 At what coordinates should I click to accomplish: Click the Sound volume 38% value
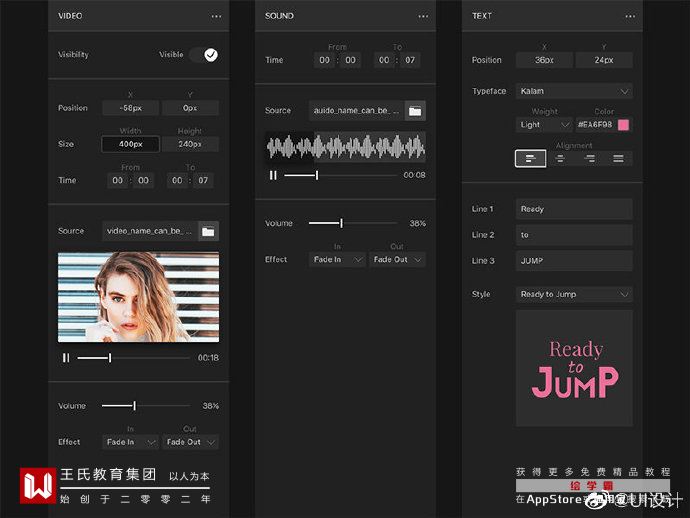click(x=418, y=224)
